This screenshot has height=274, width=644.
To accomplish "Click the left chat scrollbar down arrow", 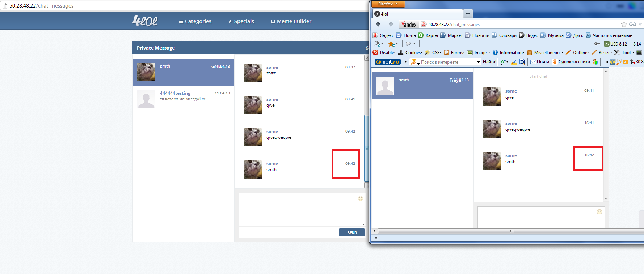I will pos(366,185).
